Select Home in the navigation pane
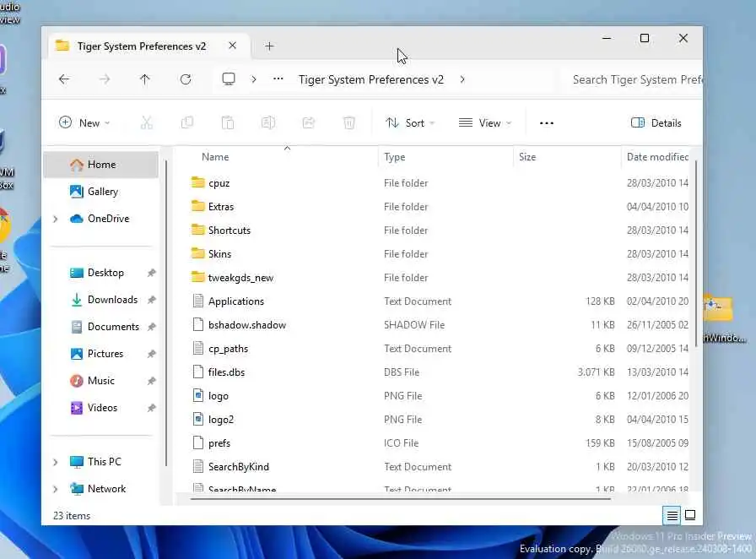Screen dimensions: 756x559 [101, 164]
